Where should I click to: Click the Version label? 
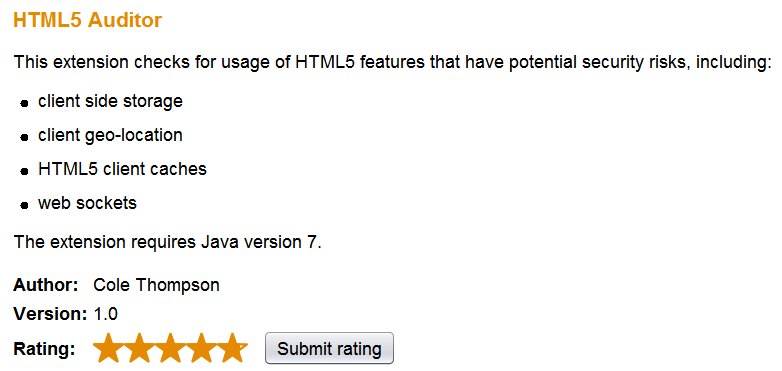click(x=50, y=314)
